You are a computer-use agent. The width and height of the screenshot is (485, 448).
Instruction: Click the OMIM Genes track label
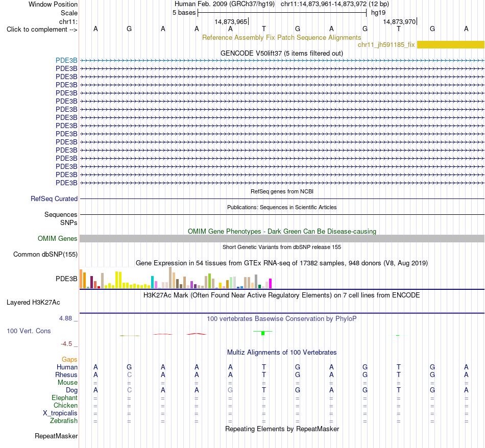tap(57, 238)
